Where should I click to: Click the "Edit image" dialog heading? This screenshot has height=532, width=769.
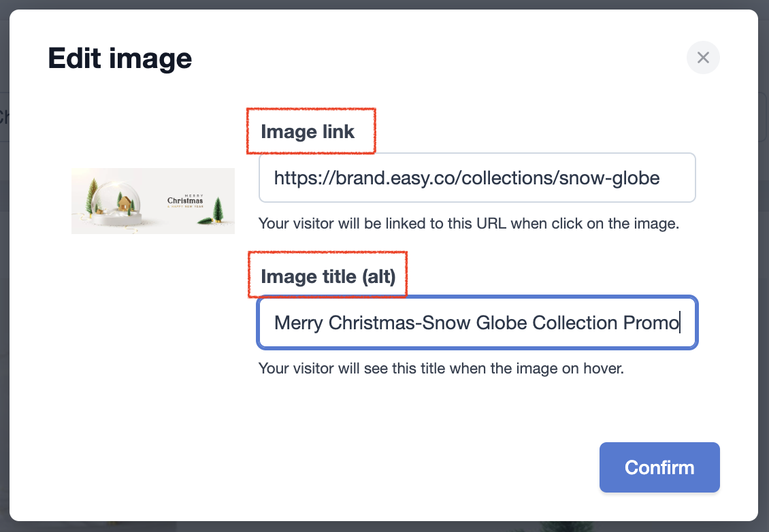pyautogui.click(x=120, y=59)
